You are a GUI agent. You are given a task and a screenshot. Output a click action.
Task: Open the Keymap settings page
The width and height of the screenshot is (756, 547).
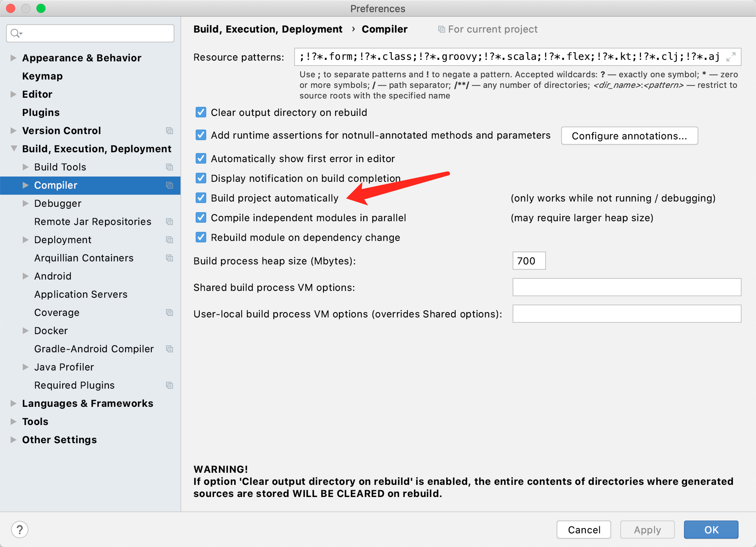(42, 76)
